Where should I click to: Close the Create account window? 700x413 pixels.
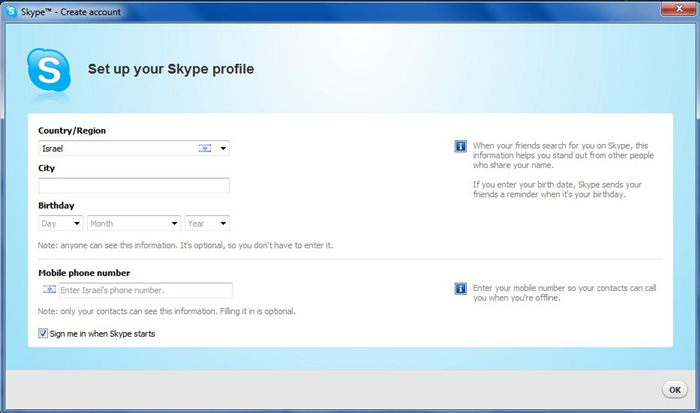pyautogui.click(x=678, y=8)
